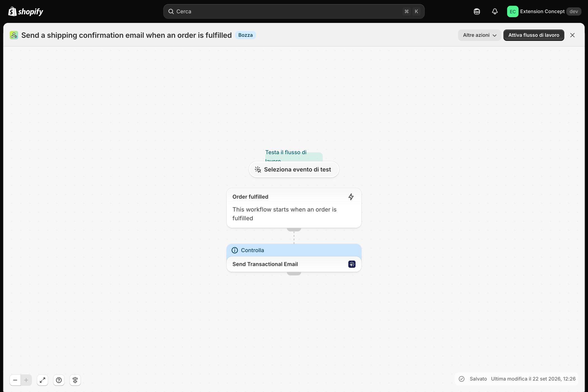
Task: Zoom out the canvas with minus button
Action: (x=15, y=380)
